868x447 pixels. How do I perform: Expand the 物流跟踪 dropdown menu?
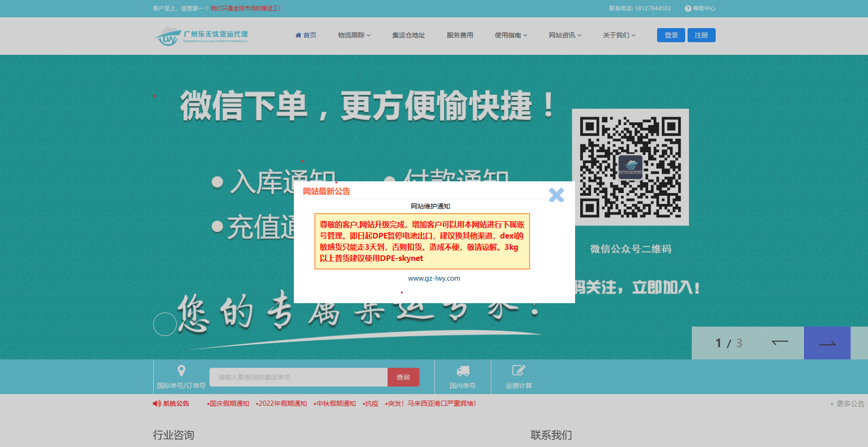pyautogui.click(x=354, y=35)
